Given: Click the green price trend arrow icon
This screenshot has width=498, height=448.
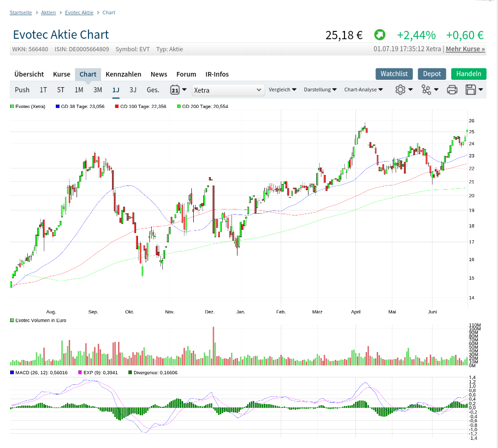Looking at the screenshot, I should click(379, 35).
